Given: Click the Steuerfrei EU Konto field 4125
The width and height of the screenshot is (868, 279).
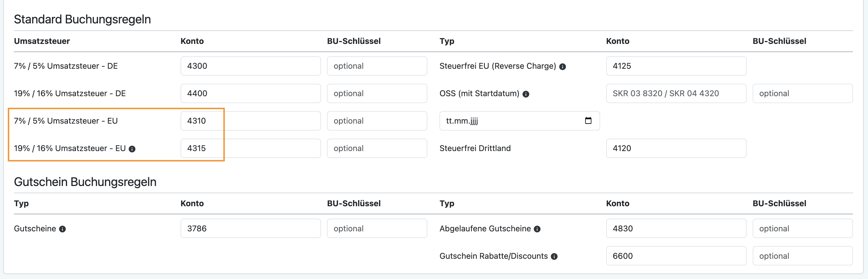Looking at the screenshot, I should coord(676,66).
